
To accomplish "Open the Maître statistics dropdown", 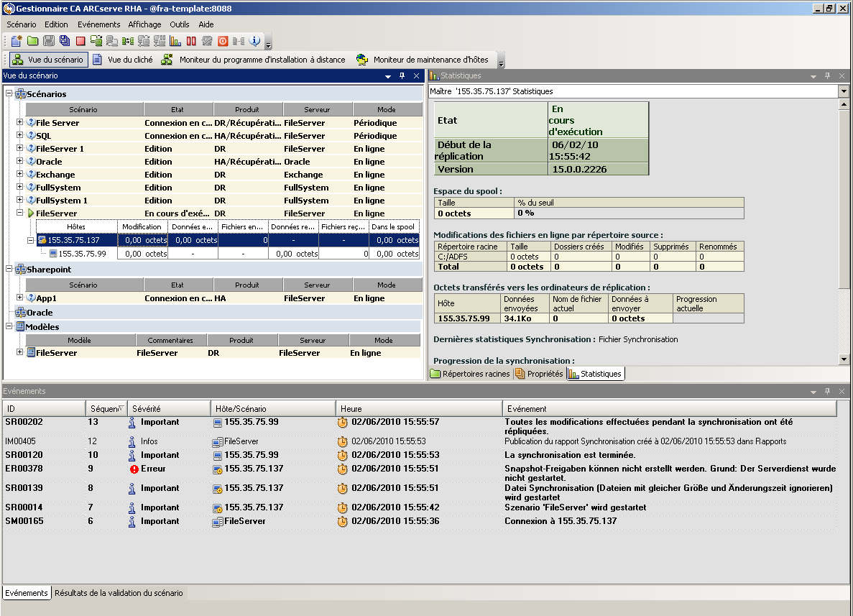I will click(x=844, y=91).
